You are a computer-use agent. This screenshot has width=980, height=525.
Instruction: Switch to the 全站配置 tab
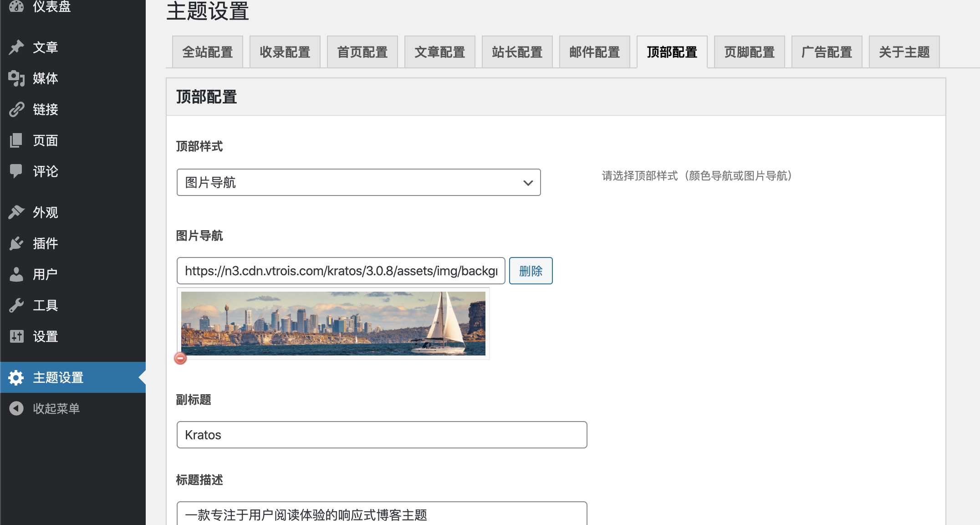(x=207, y=51)
